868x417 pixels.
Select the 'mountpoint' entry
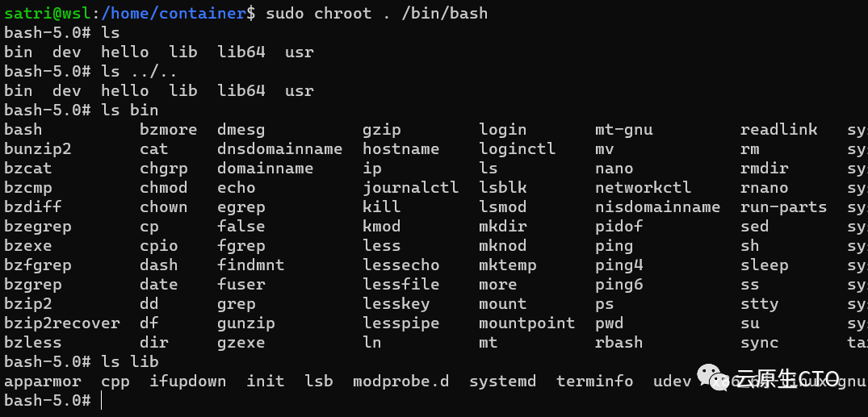[x=527, y=323]
